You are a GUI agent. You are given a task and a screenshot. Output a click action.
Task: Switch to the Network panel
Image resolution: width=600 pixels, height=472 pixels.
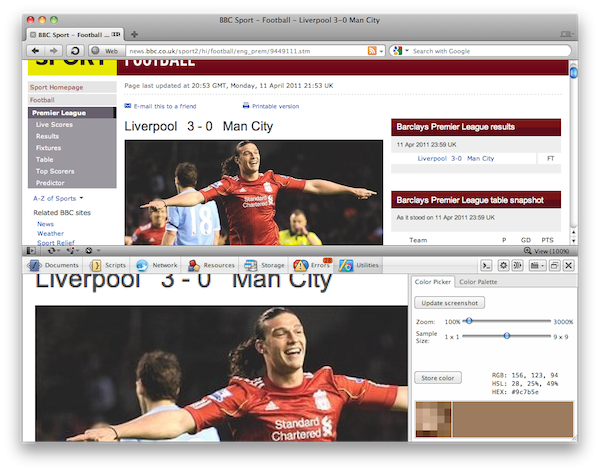coord(158,266)
